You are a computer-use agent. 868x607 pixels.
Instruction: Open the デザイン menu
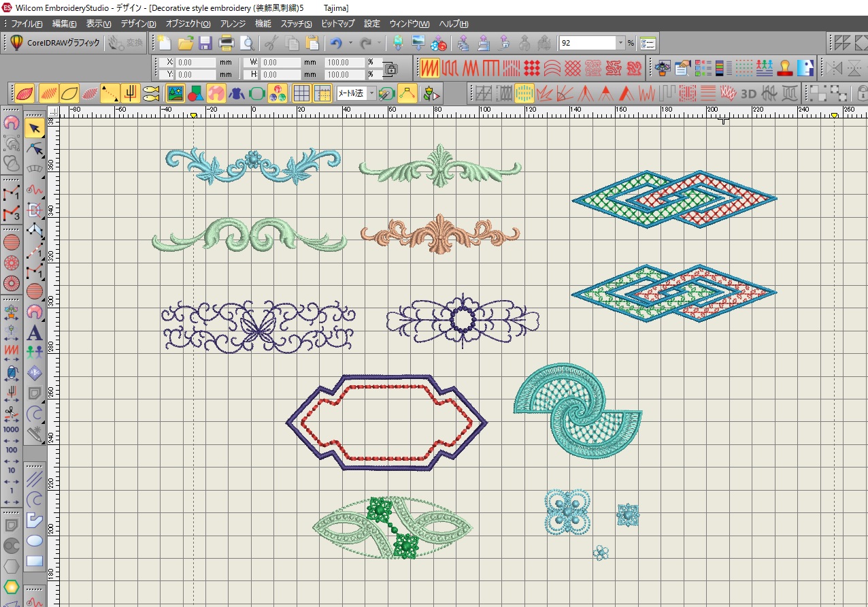[138, 24]
